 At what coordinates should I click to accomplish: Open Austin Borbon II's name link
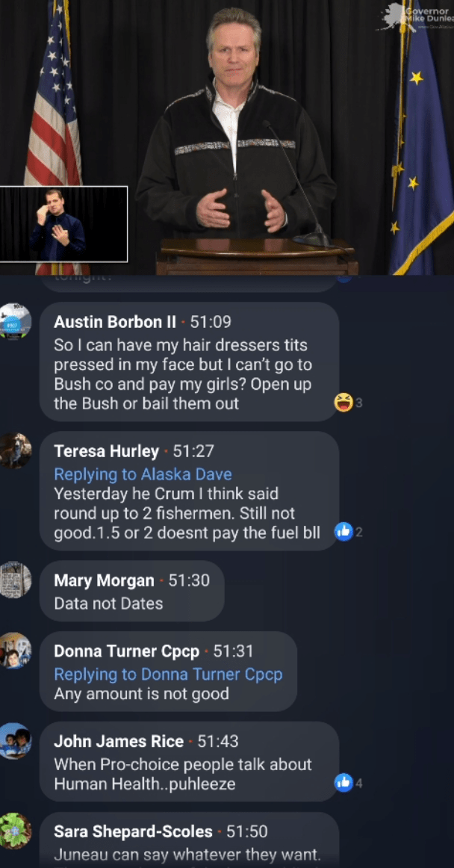[115, 321]
